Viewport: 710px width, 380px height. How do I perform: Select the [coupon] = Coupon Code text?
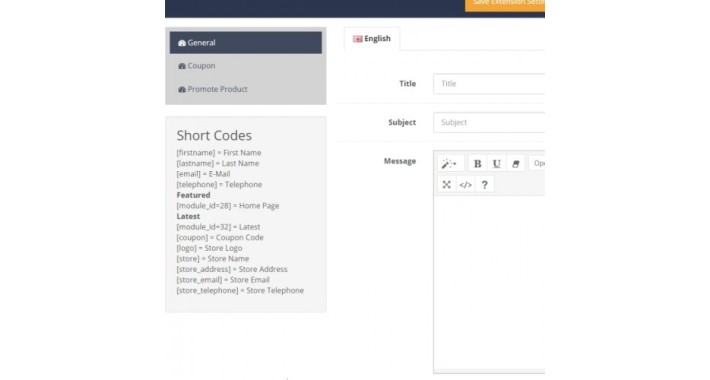click(x=220, y=237)
